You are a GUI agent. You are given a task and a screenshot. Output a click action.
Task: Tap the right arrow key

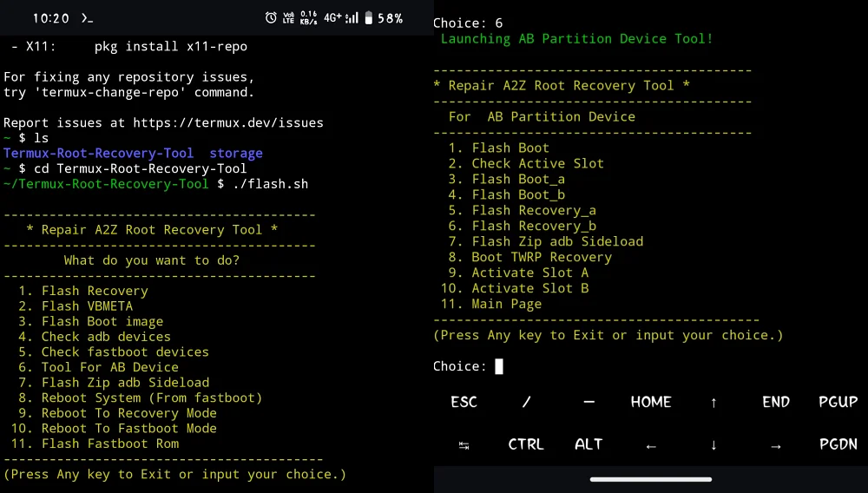776,444
